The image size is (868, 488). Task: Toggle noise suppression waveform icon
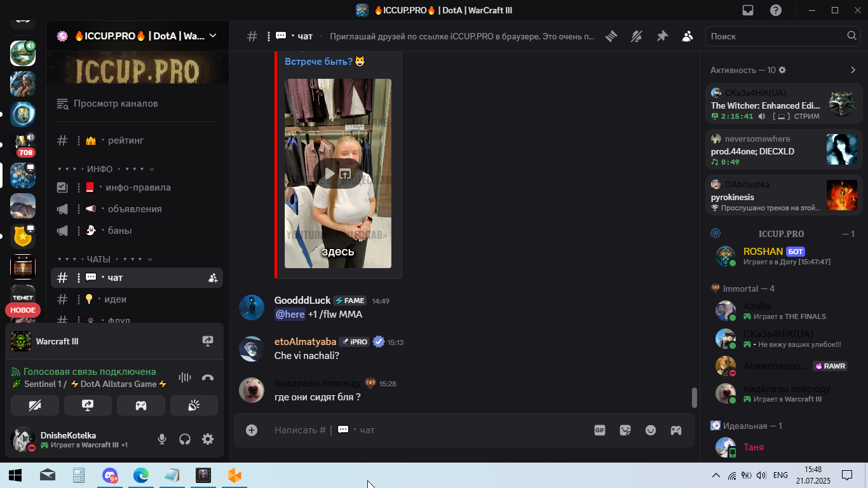coord(185,377)
